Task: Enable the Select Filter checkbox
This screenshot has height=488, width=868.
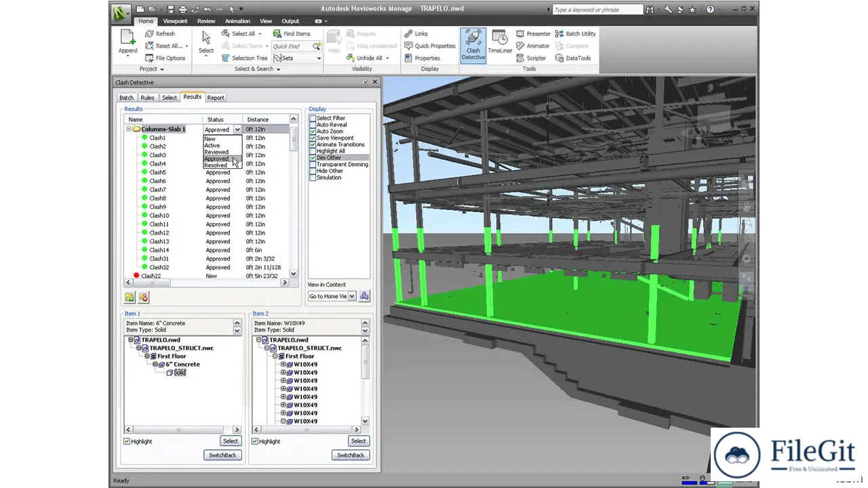Action: (x=313, y=118)
